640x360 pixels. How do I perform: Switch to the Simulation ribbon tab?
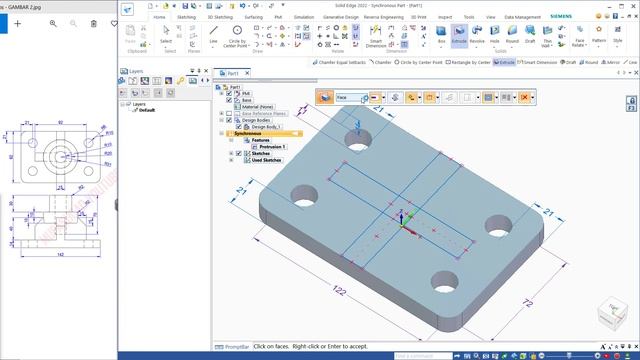tap(304, 17)
